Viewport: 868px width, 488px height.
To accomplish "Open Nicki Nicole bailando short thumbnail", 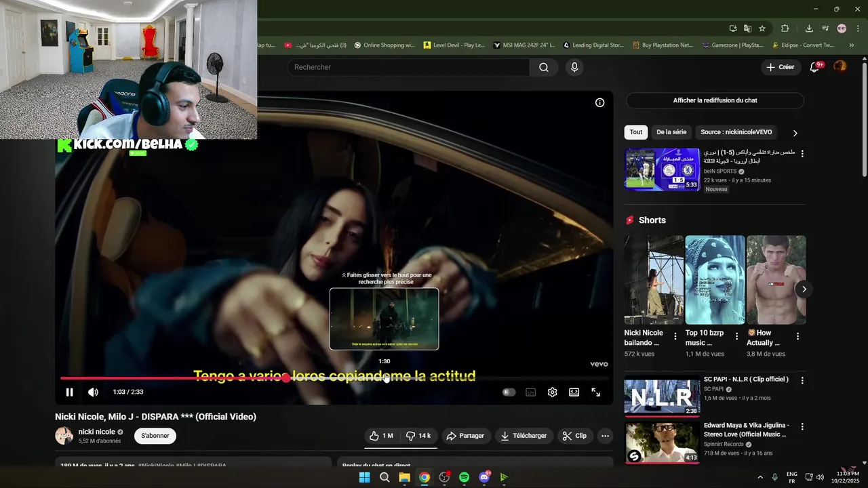I will 654,280.
